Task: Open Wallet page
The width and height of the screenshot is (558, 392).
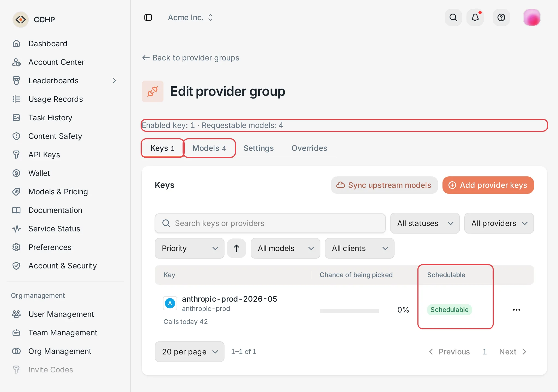Action: [x=65, y=173]
